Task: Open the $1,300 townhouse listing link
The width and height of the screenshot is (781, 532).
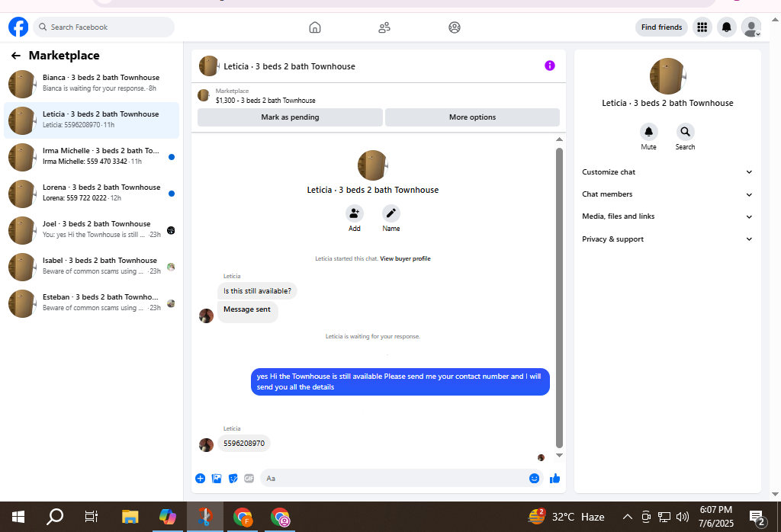Action: [x=265, y=101]
